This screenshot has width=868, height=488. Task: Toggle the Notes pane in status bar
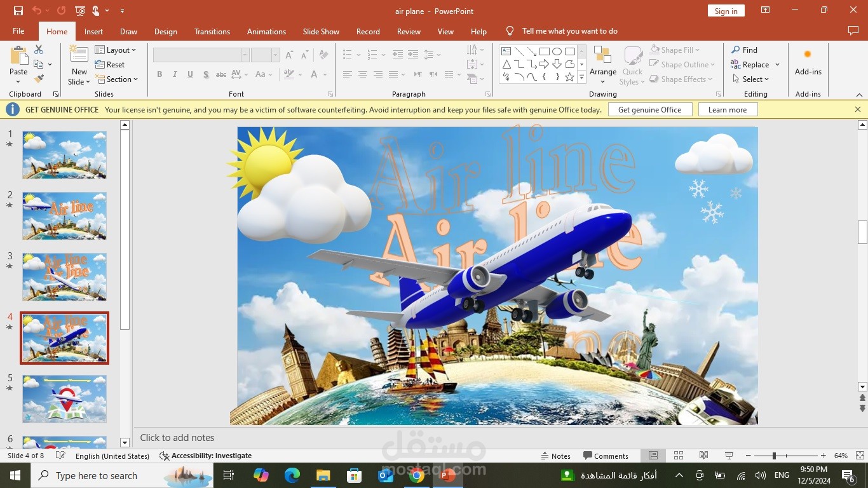556,456
